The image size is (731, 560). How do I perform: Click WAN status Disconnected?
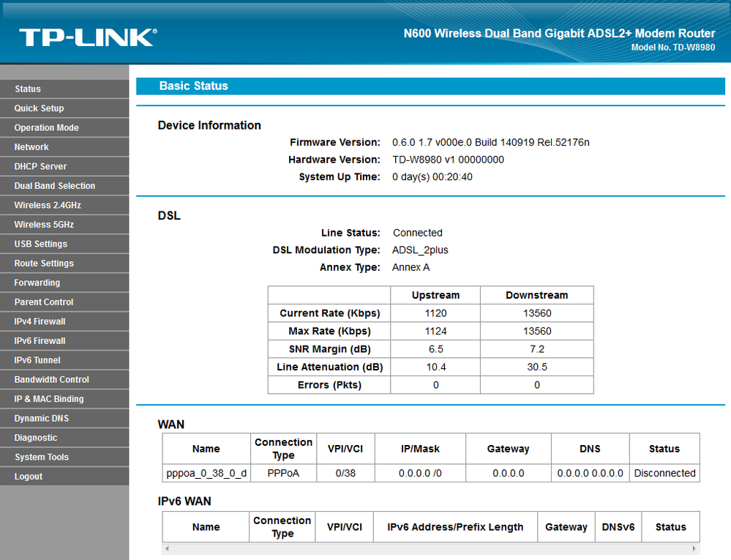[x=665, y=473]
